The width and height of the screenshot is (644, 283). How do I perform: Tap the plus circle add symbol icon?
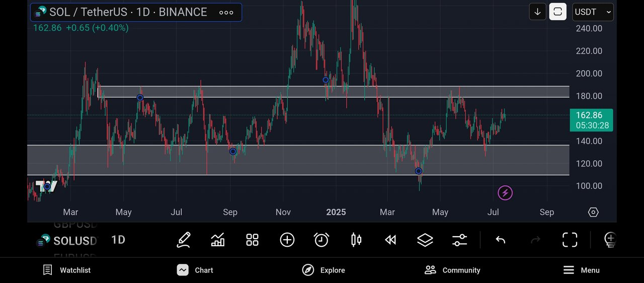(x=287, y=240)
